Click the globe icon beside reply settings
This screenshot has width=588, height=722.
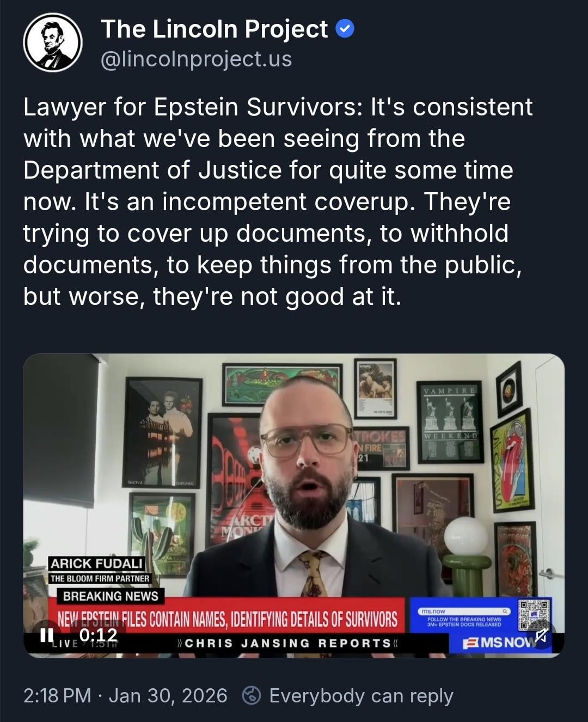pyautogui.click(x=252, y=695)
